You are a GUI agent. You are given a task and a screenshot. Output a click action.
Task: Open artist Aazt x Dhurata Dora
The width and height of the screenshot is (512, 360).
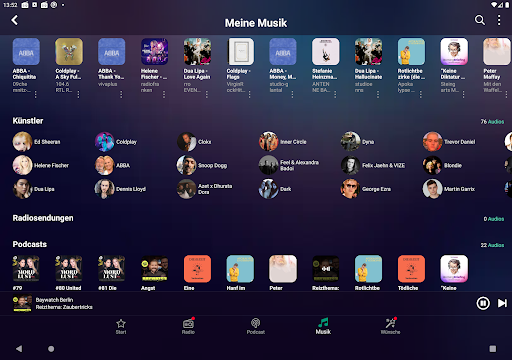(205, 189)
